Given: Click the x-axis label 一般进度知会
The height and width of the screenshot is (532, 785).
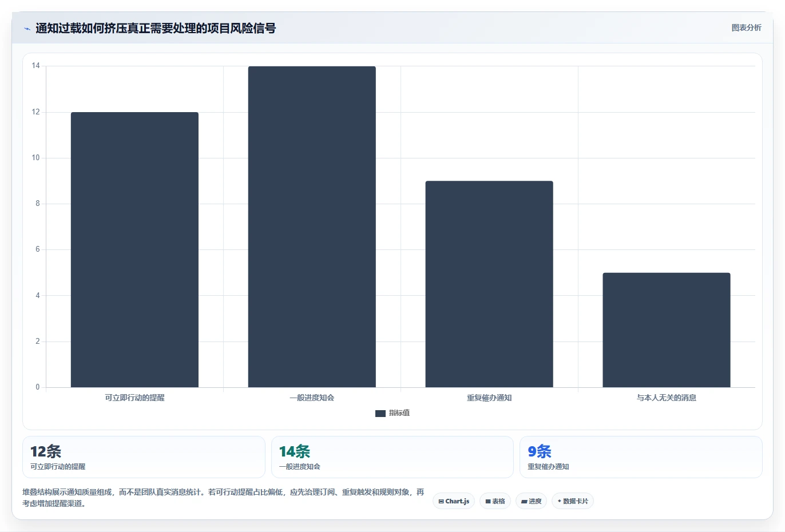Looking at the screenshot, I should tap(312, 398).
